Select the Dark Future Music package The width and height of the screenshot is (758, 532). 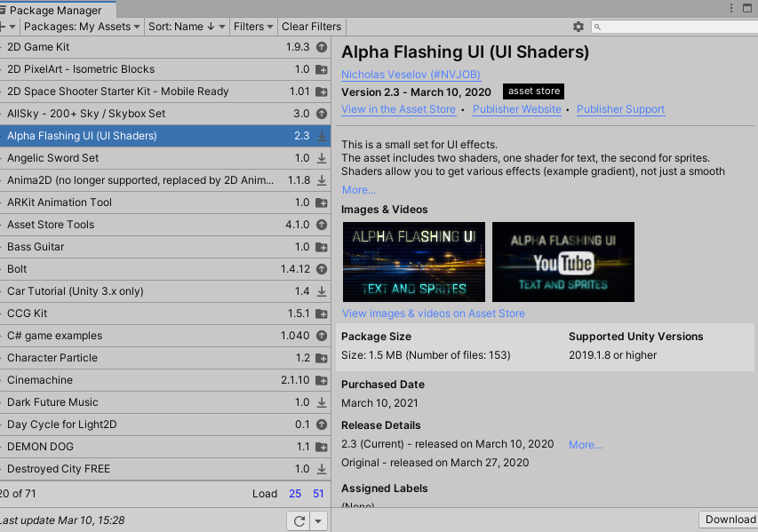pyautogui.click(x=165, y=402)
